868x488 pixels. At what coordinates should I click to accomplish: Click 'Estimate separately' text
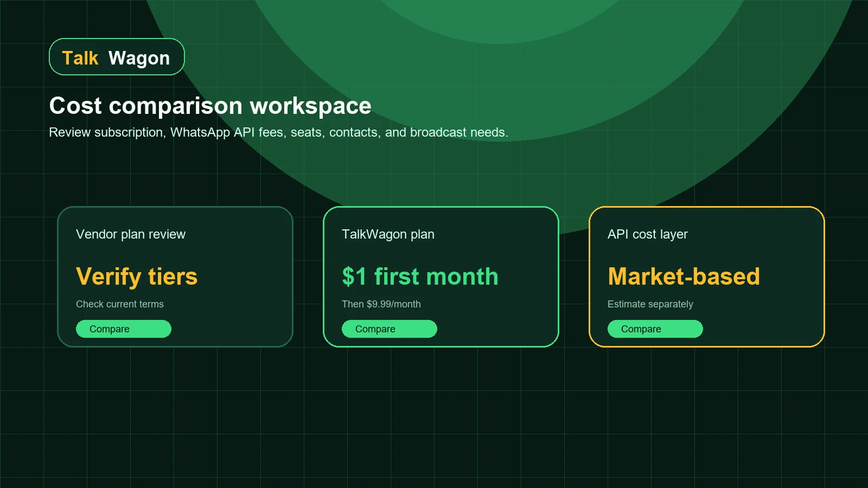pos(650,304)
